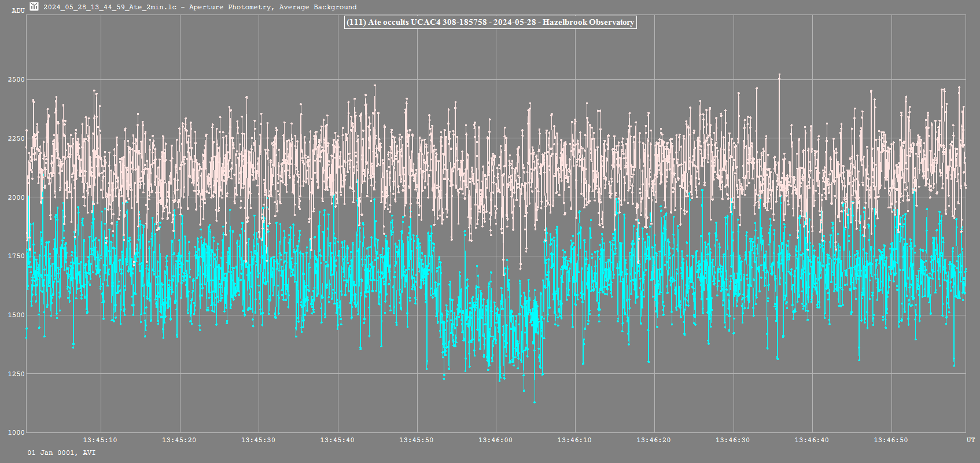Click the file name header '2024_05_28_13_44_59_Ate_2min.lc'
Image resolution: width=980 pixels, height=463 pixels.
tap(110, 7)
